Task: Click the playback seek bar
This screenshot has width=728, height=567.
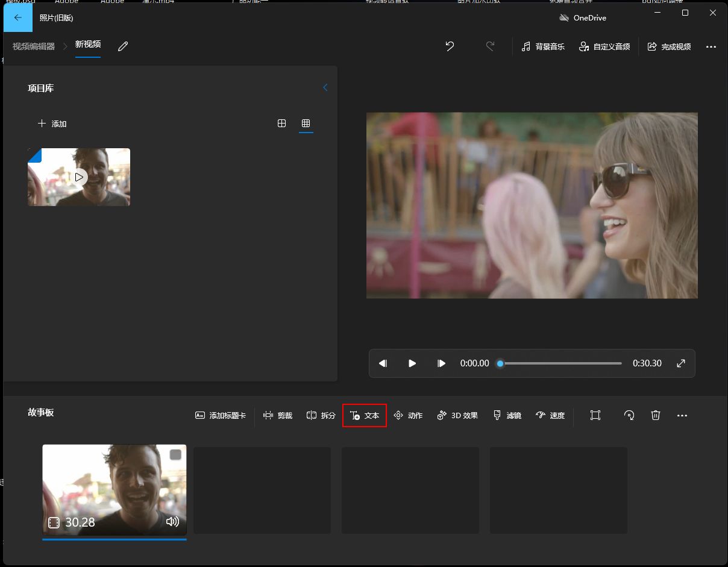Action: [x=560, y=363]
